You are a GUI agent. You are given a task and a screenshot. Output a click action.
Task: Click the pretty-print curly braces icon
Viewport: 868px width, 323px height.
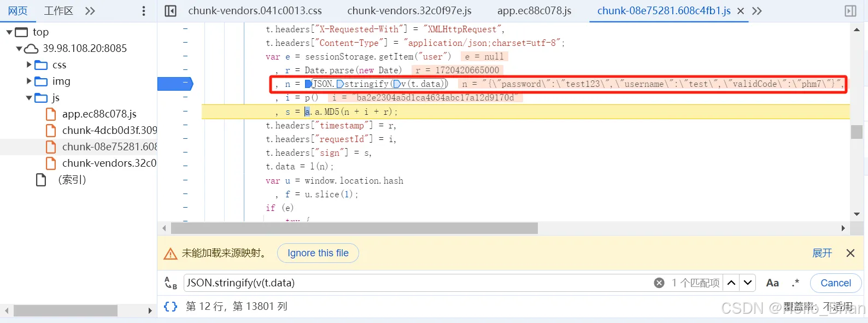[x=171, y=307]
